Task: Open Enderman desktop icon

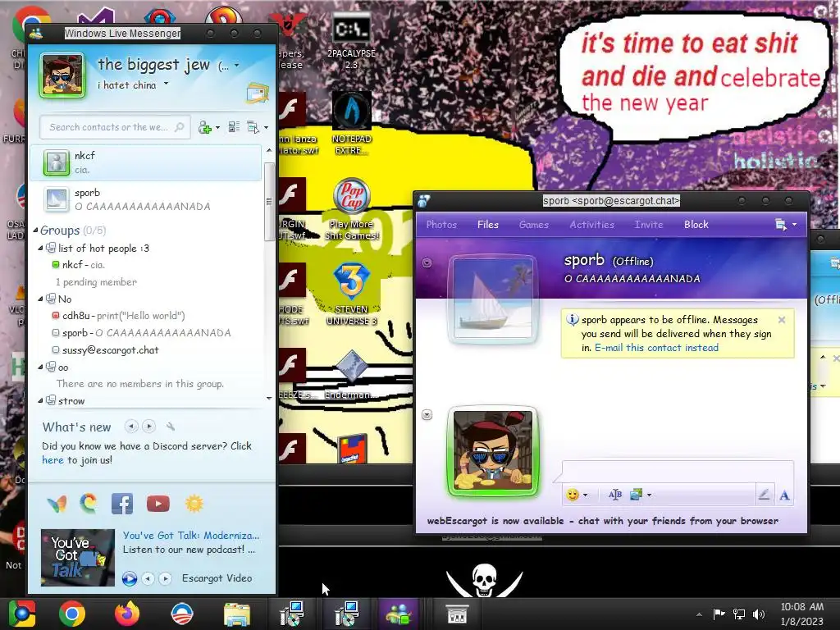Action: [x=351, y=375]
